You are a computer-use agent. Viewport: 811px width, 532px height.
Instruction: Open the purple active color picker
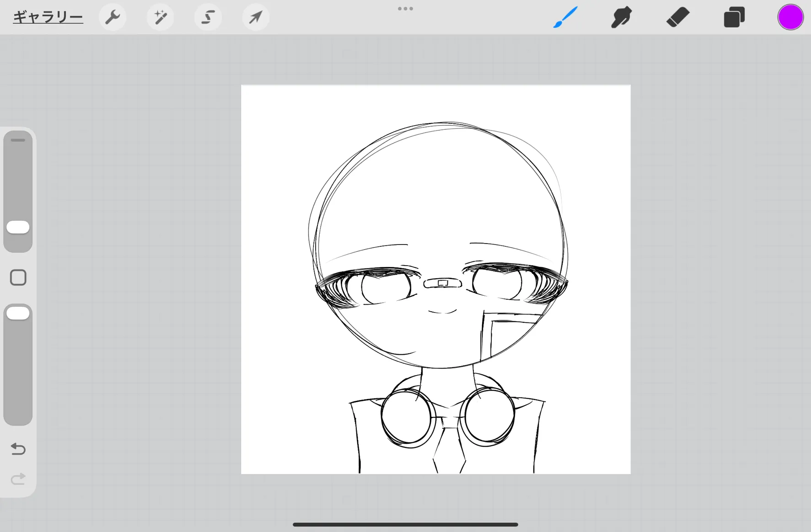pos(790,17)
